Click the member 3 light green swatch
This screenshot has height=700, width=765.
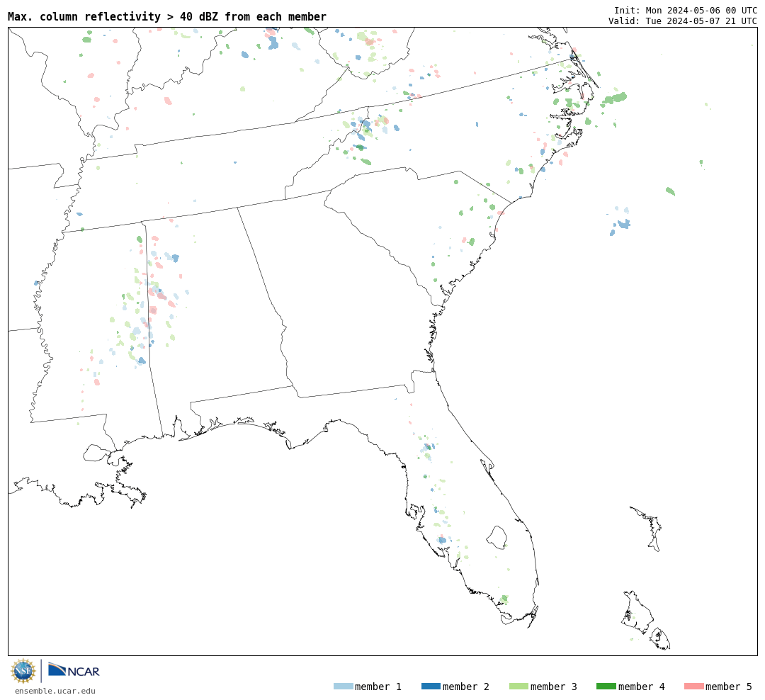pyautogui.click(x=518, y=687)
